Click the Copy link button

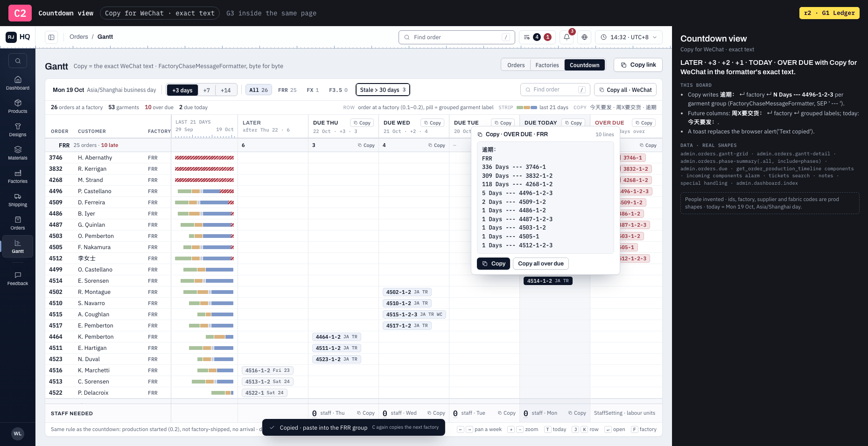(x=638, y=65)
